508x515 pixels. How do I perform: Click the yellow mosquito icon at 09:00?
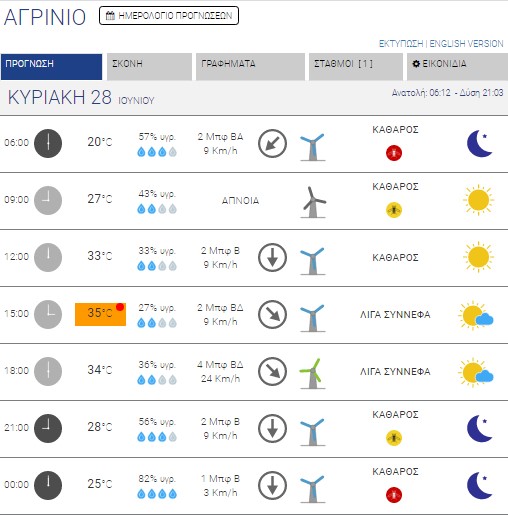[394, 210]
